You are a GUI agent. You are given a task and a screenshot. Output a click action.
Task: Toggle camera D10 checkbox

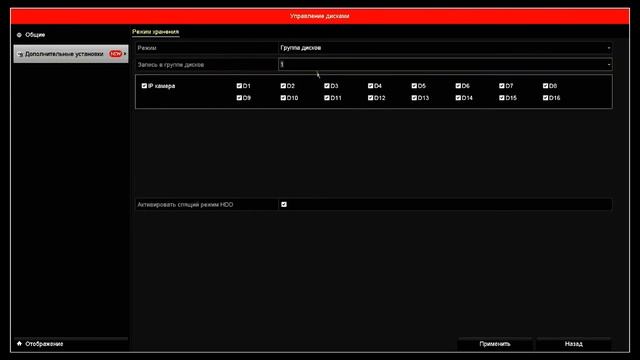point(283,98)
